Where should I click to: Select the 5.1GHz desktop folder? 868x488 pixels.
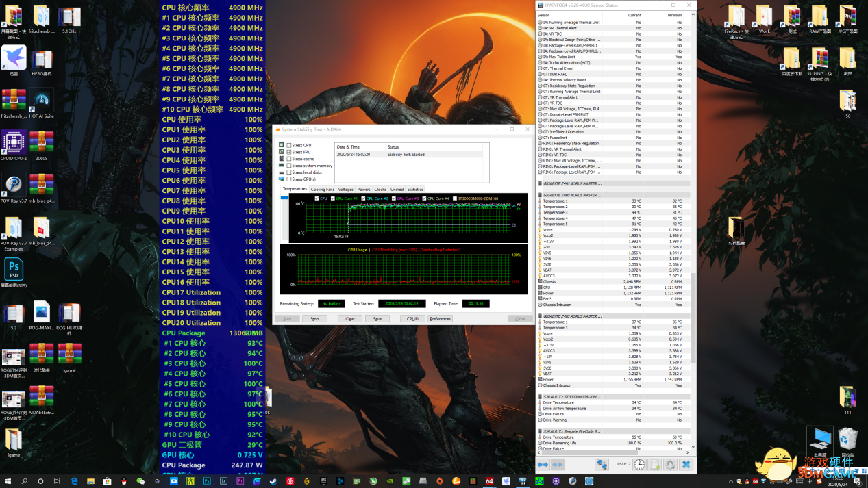pyautogui.click(x=69, y=19)
